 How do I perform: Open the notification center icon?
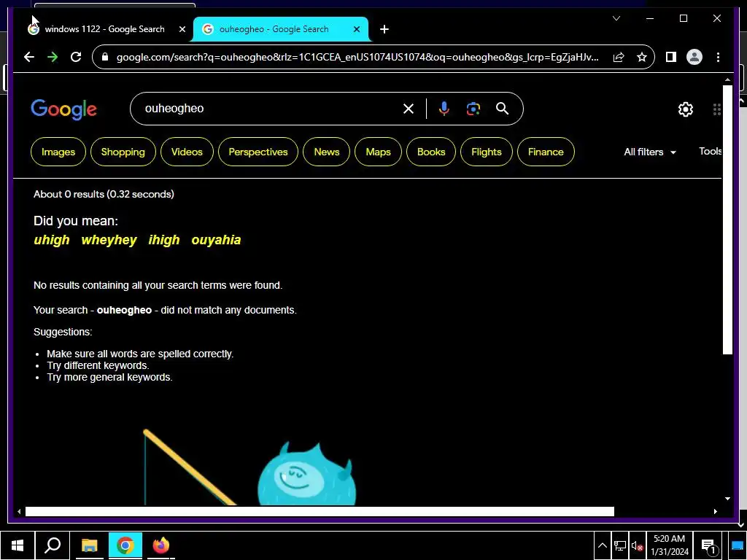708,546
